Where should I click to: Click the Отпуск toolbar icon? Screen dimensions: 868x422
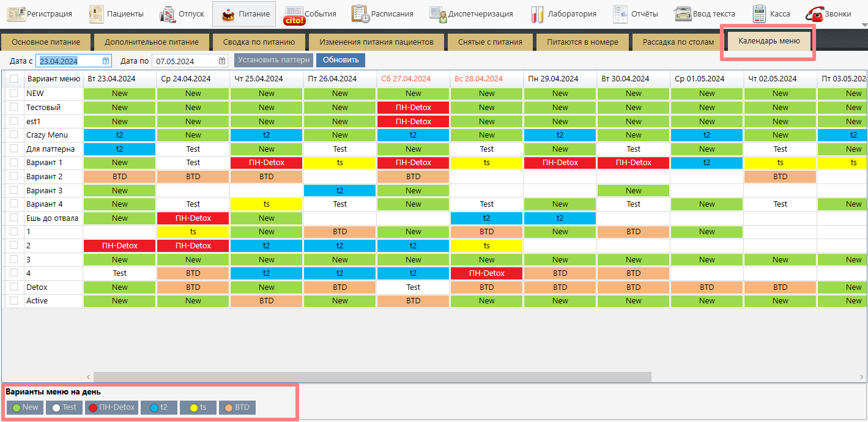168,13
